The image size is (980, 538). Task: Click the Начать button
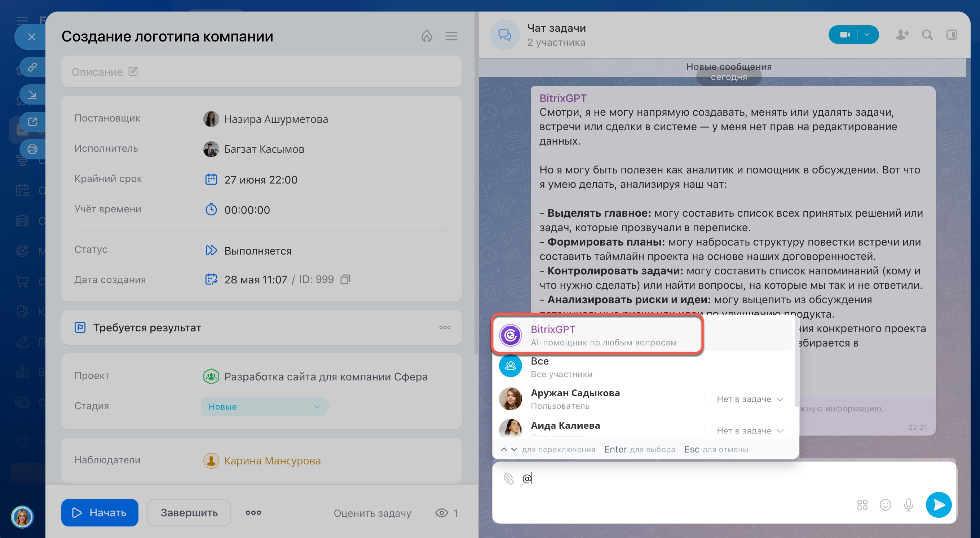pos(100,512)
